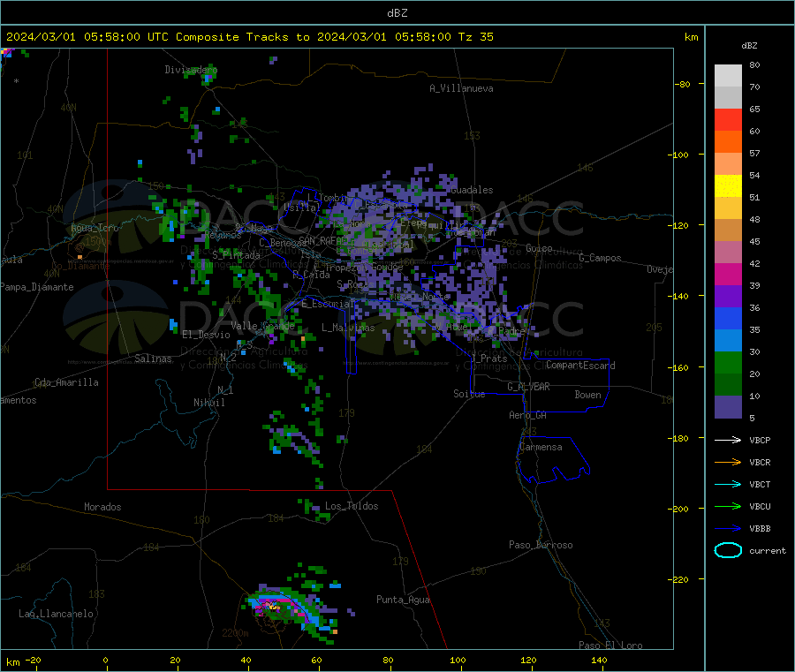Click the blue VBBB arrow in legend

728,529
